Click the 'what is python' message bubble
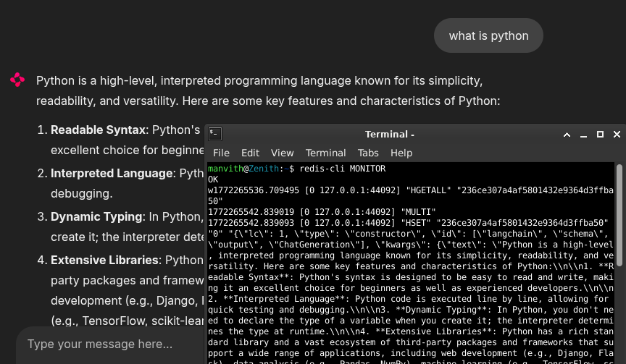This screenshot has width=626, height=364. point(488,35)
